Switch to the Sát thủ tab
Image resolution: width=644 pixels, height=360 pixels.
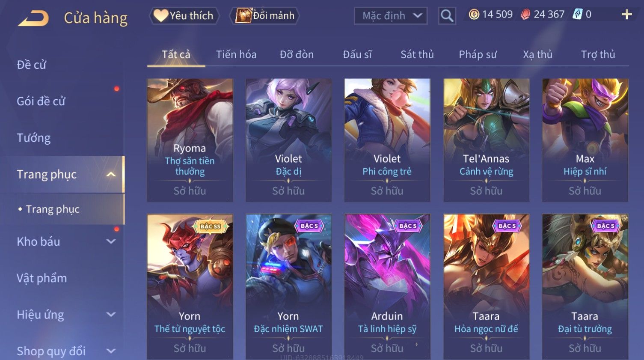click(417, 54)
